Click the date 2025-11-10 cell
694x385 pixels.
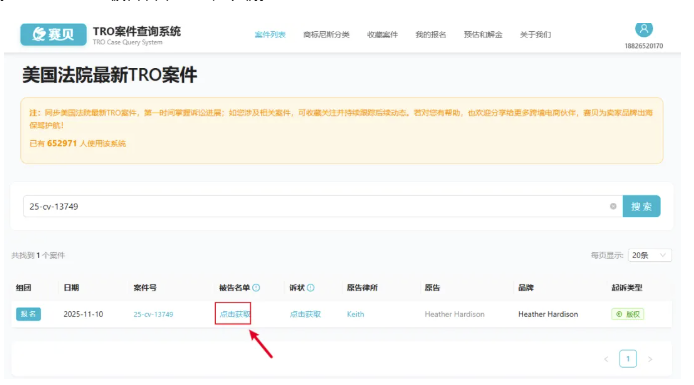pos(83,314)
